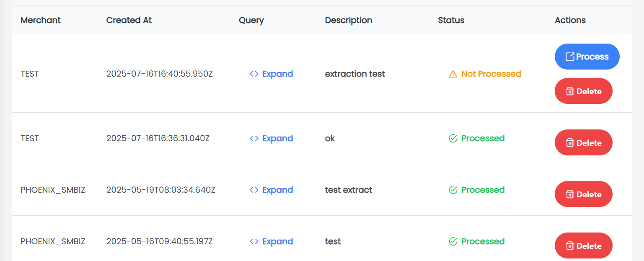Click the trash icon on the test extract row
Viewport: 644px width, 261px height.
coord(570,194)
